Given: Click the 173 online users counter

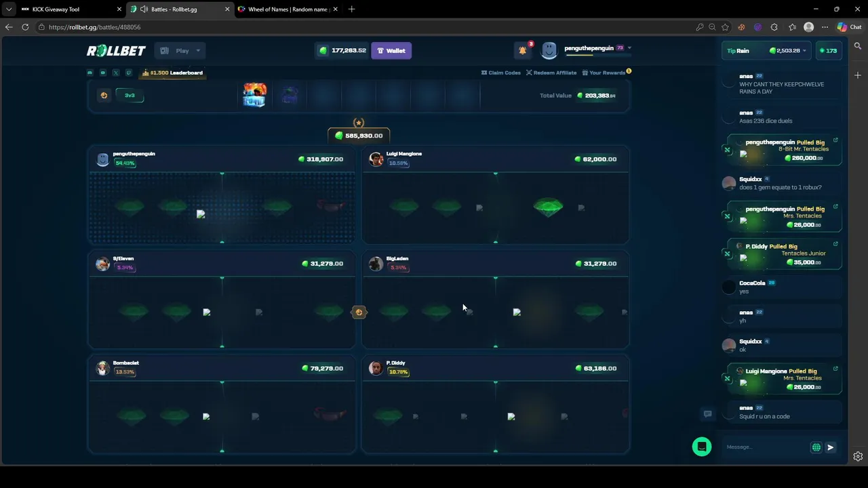Looking at the screenshot, I should click(828, 51).
